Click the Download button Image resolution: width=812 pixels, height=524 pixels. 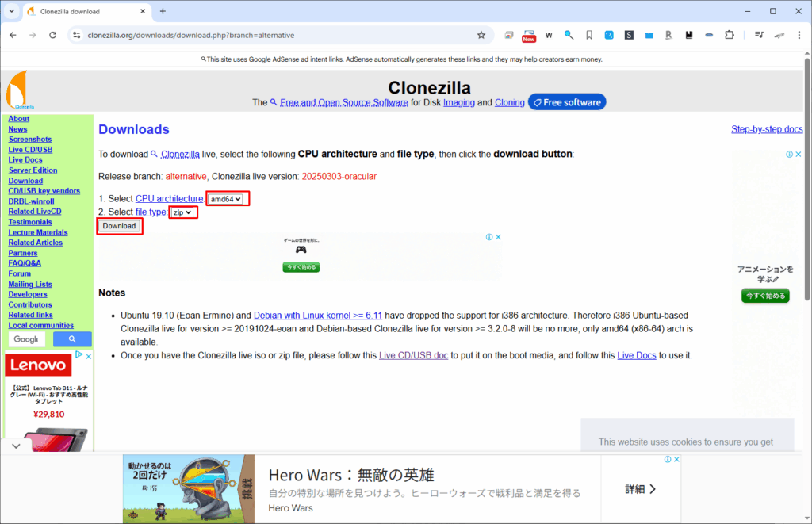119,226
